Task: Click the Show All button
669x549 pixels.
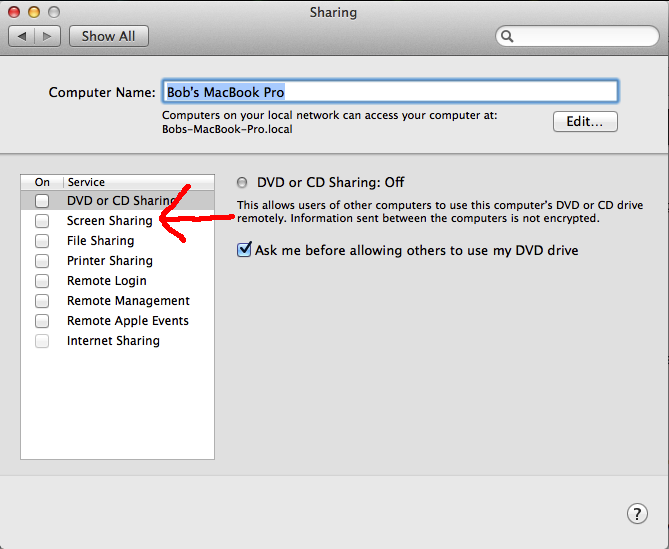Action: 109,36
